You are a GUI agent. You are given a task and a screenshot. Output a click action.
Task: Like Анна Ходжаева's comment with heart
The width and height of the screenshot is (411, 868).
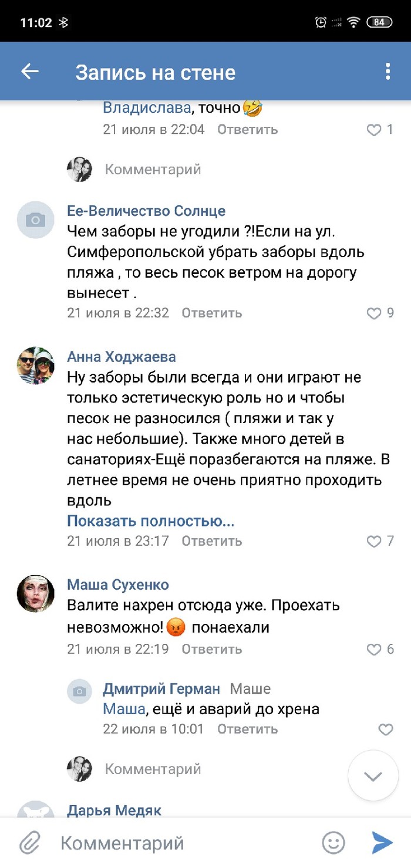(x=374, y=541)
